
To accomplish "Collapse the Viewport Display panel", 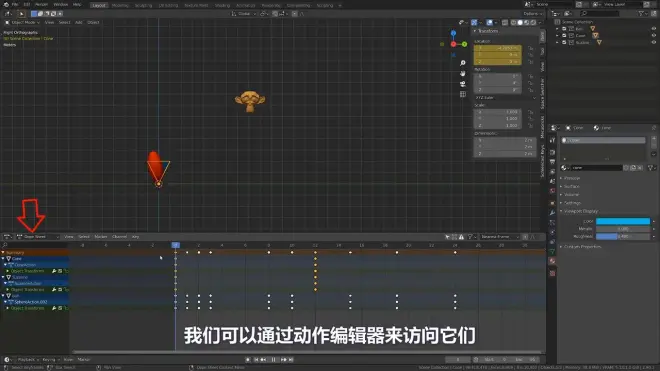I will 562,211.
